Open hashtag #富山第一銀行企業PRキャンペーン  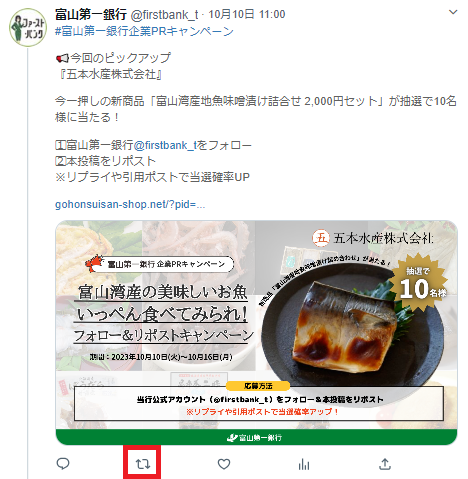click(x=144, y=31)
